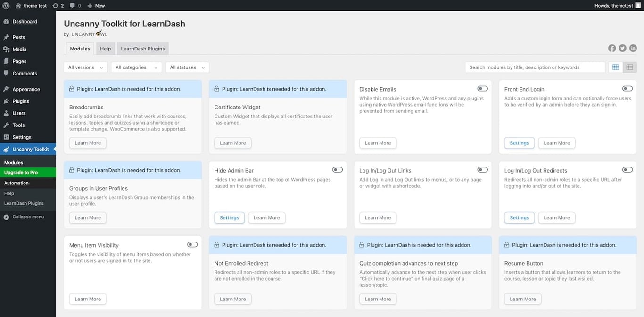644x317 pixels.
Task: Click the Twitter icon
Action: pos(622,48)
